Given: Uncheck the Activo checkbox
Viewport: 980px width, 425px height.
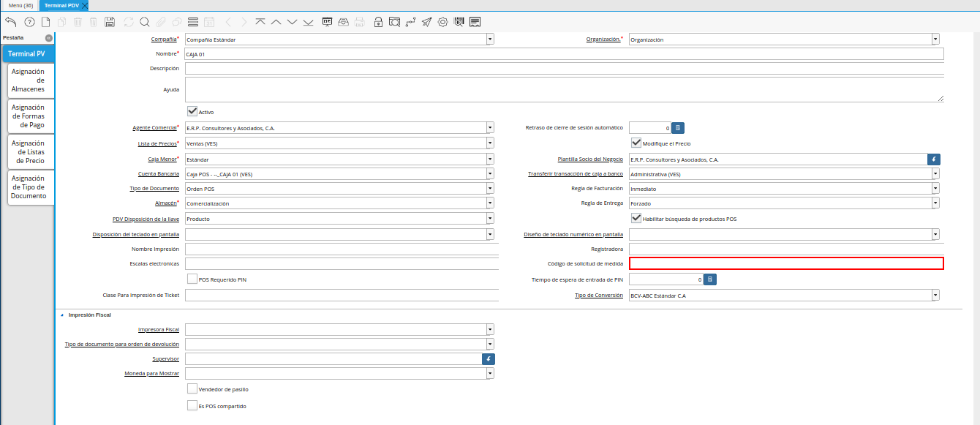Looking at the screenshot, I should [x=193, y=112].
